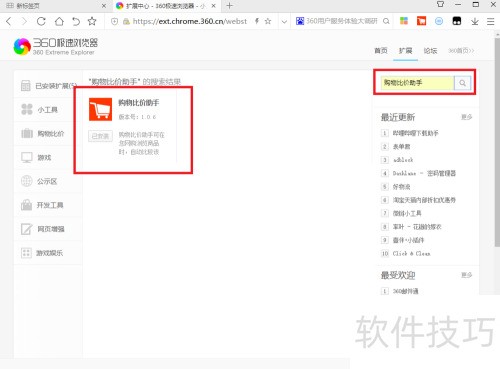View site security via the padlock icon

click(x=126, y=22)
